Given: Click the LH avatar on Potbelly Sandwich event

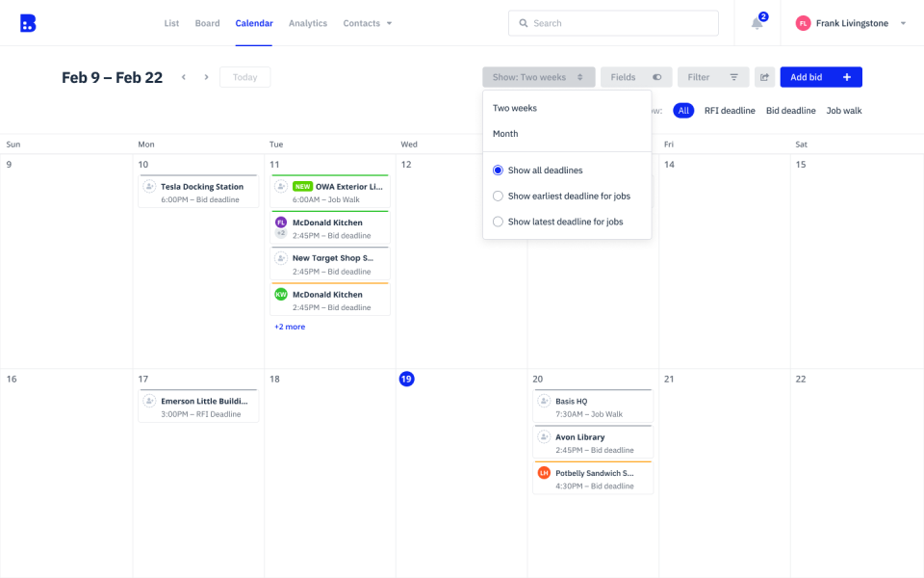Looking at the screenshot, I should pyautogui.click(x=544, y=474).
